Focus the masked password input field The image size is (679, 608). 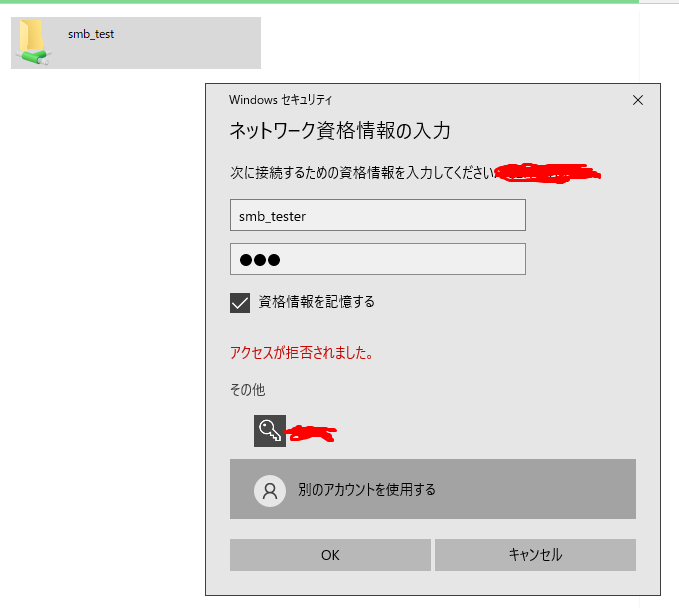pyautogui.click(x=378, y=259)
